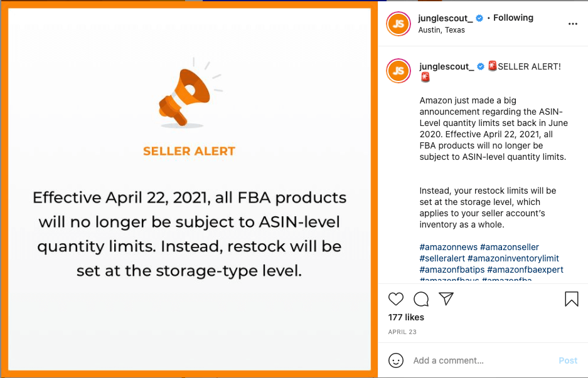Open emoji picker smiley icon

(x=395, y=360)
